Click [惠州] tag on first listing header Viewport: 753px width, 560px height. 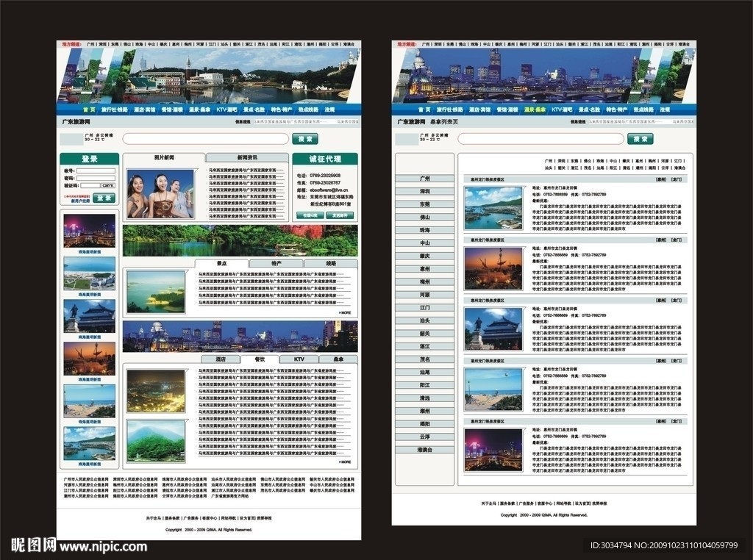[661, 179]
